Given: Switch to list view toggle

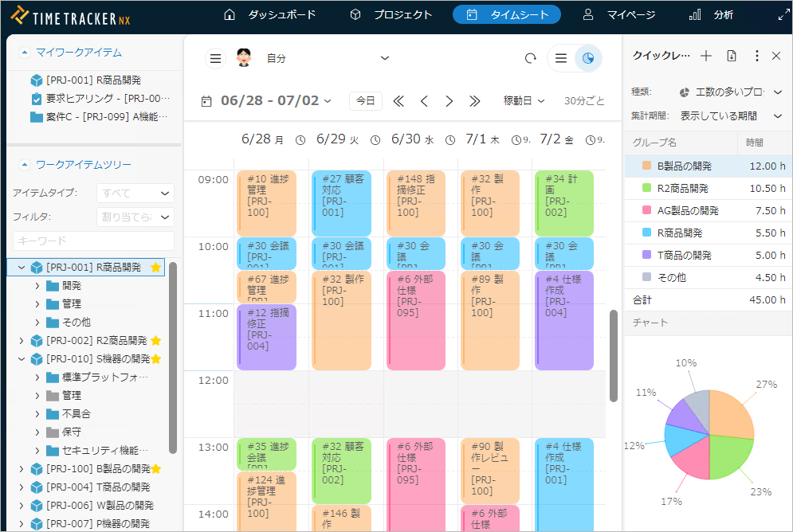Looking at the screenshot, I should (x=561, y=58).
